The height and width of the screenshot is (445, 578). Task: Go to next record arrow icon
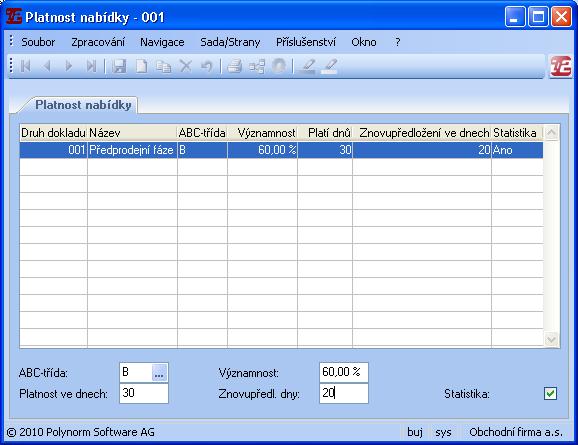[x=69, y=66]
